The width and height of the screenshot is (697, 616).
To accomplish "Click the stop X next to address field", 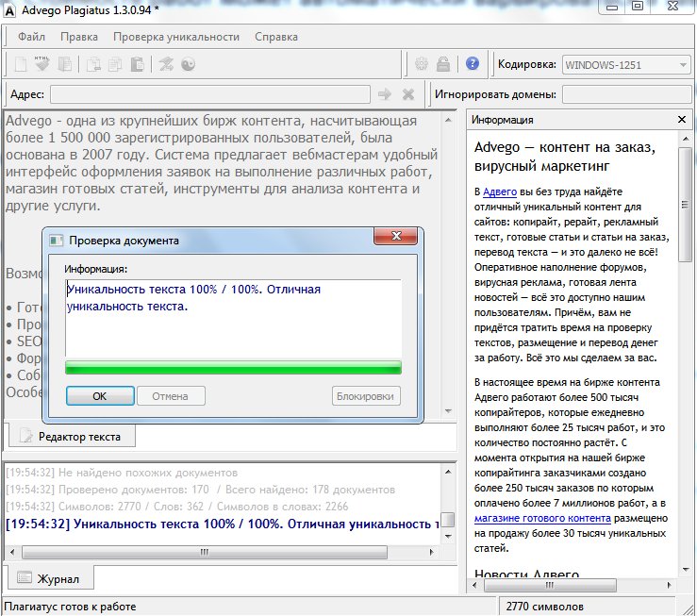I will [408, 94].
